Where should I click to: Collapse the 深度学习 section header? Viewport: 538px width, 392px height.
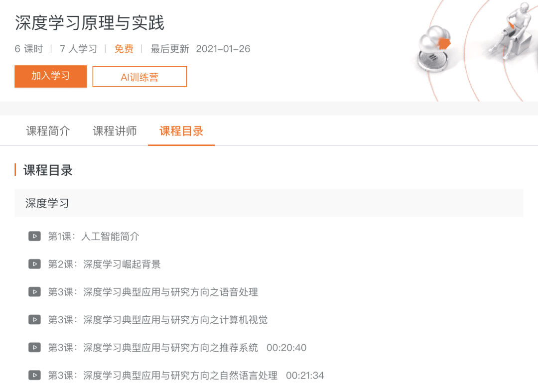click(x=269, y=203)
